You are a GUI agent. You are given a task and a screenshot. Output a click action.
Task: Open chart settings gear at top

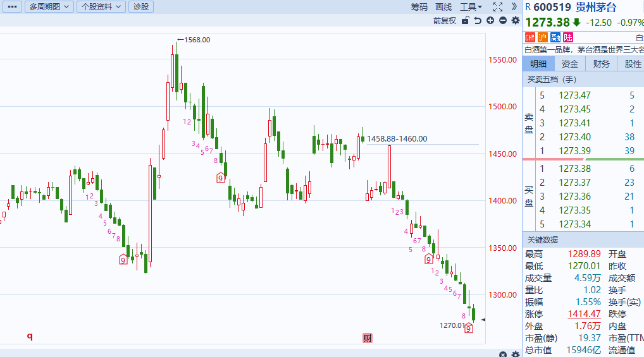[x=516, y=20]
